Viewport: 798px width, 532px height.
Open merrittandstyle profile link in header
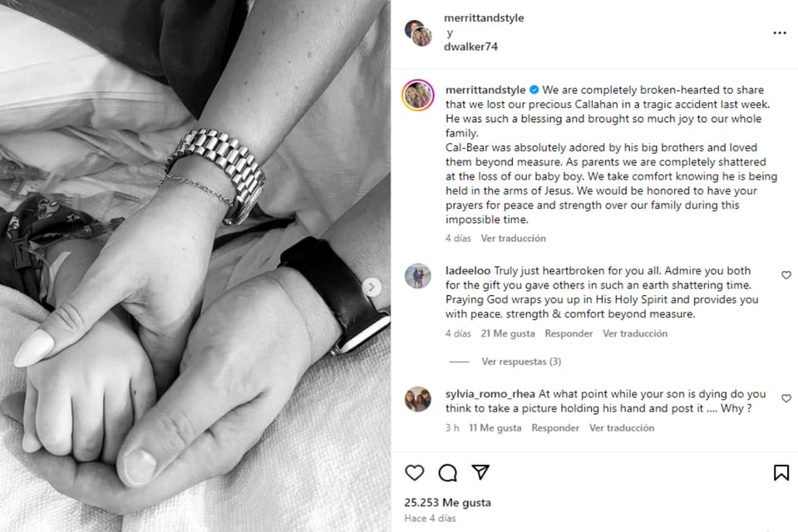coord(484,17)
